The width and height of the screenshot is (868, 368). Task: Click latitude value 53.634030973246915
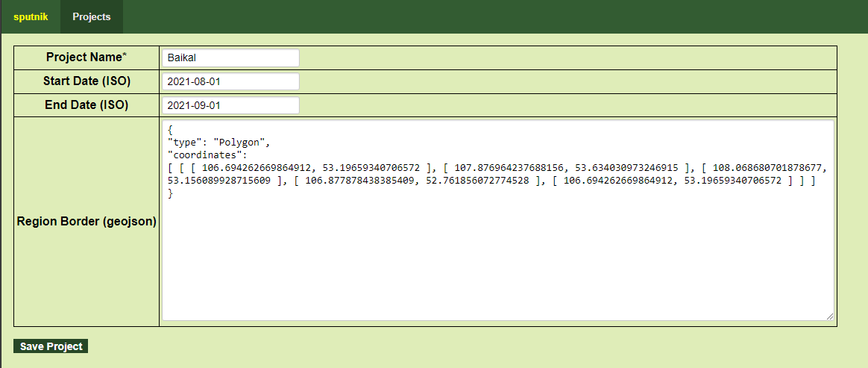[626, 168]
